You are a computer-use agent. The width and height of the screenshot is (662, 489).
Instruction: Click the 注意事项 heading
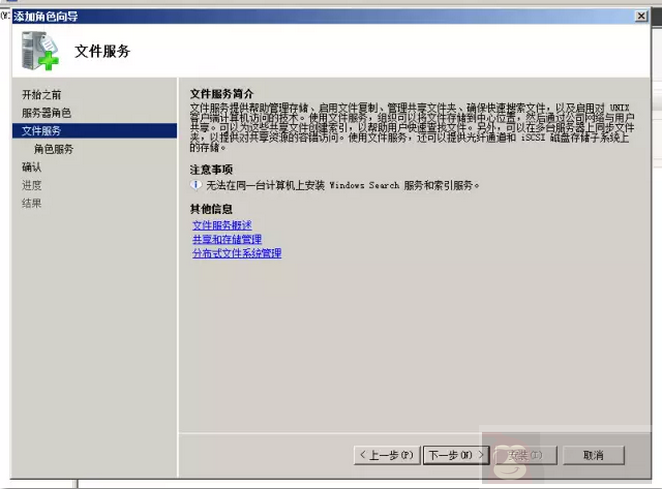coord(211,170)
